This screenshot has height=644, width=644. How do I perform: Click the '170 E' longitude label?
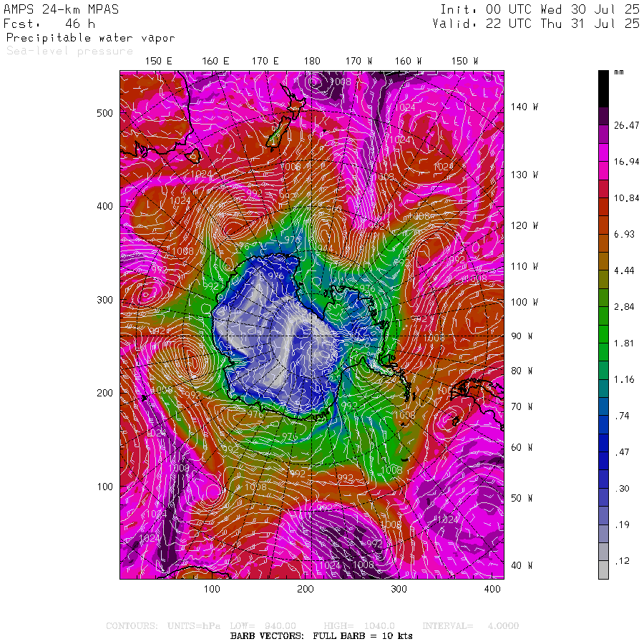click(x=265, y=62)
